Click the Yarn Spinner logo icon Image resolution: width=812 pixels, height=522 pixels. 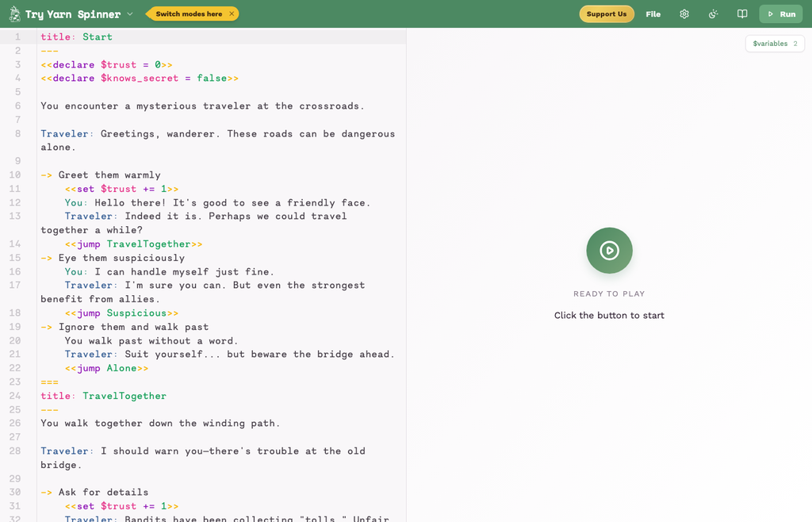(x=14, y=14)
